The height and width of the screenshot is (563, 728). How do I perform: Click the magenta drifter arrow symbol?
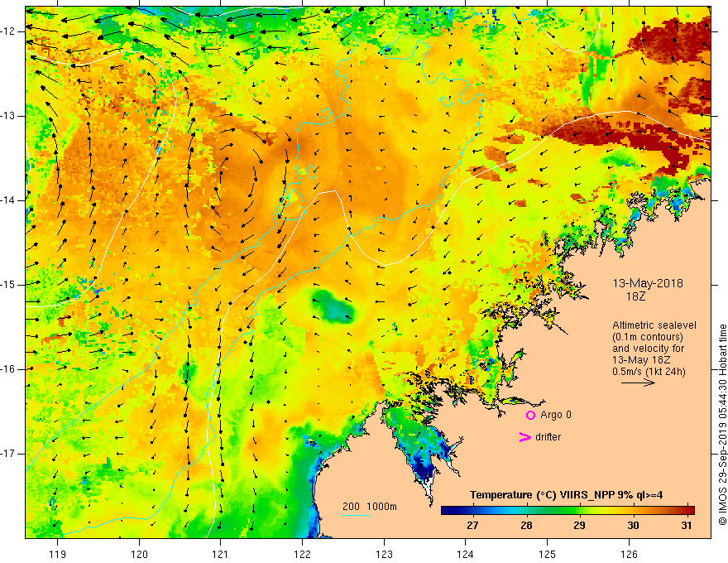point(525,437)
